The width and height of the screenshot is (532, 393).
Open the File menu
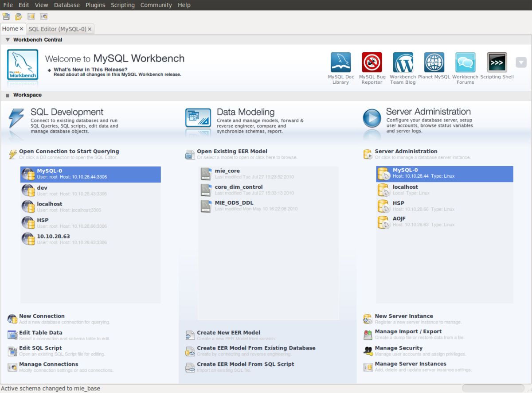(8, 5)
